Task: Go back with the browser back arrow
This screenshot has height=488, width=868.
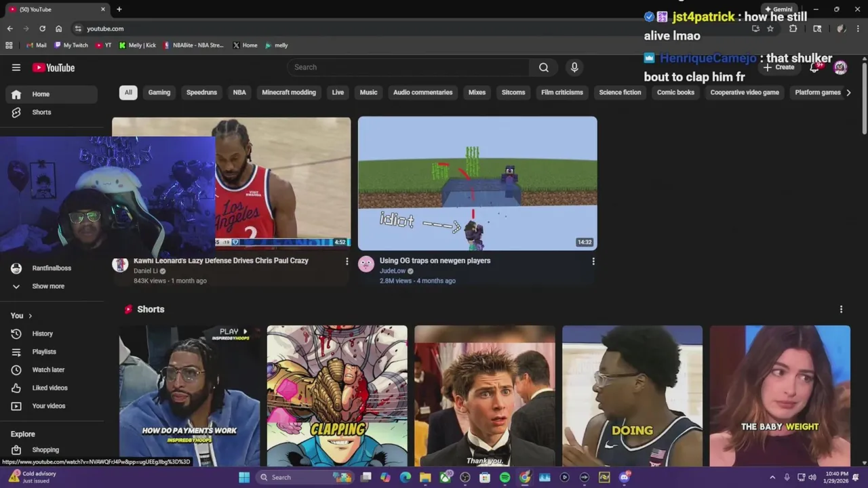Action: pos(10,28)
